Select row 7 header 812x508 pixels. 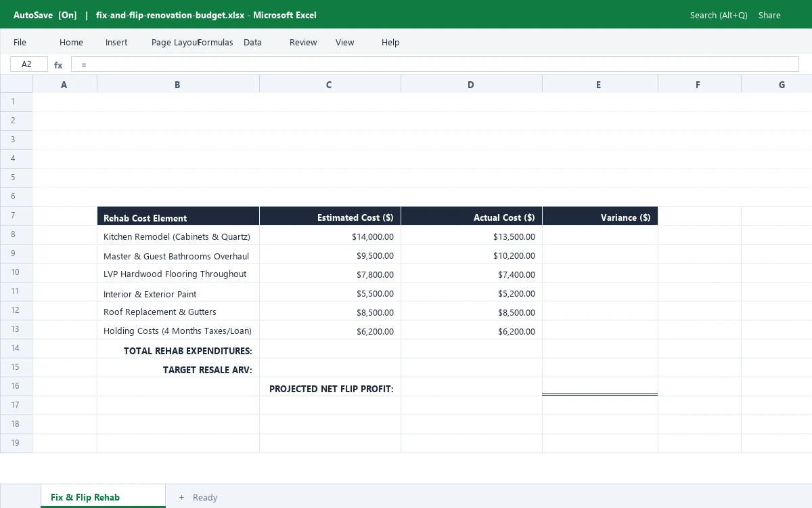pos(16,216)
